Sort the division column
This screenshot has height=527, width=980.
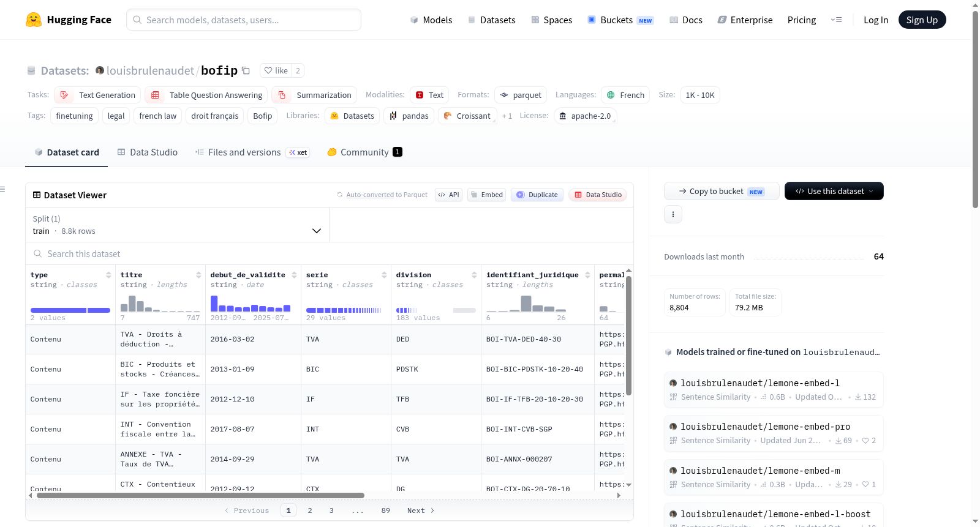tap(474, 275)
